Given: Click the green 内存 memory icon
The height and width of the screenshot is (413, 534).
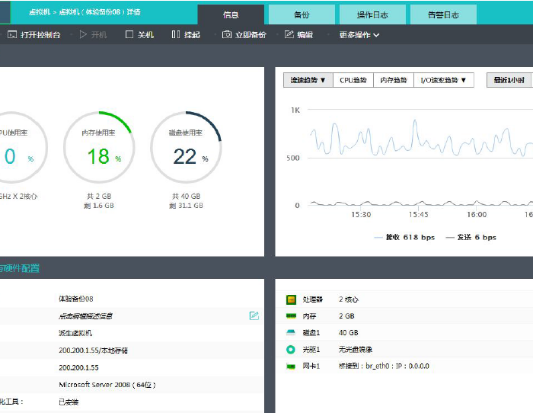Looking at the screenshot, I should [x=291, y=316].
